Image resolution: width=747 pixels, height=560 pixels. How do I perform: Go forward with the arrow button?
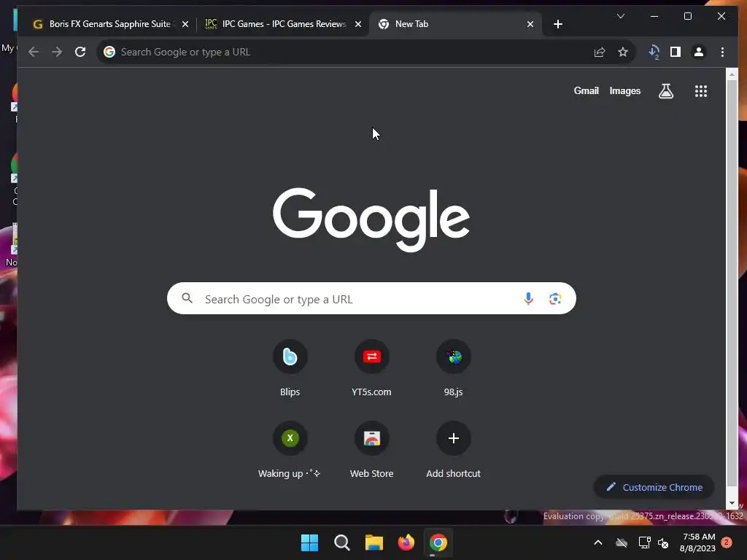click(57, 52)
